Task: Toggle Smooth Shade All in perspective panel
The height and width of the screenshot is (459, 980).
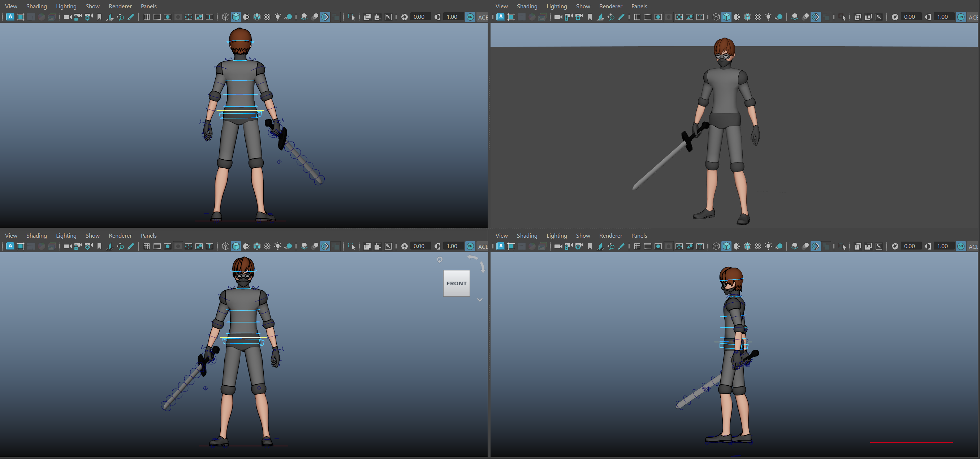Action: pos(726,17)
